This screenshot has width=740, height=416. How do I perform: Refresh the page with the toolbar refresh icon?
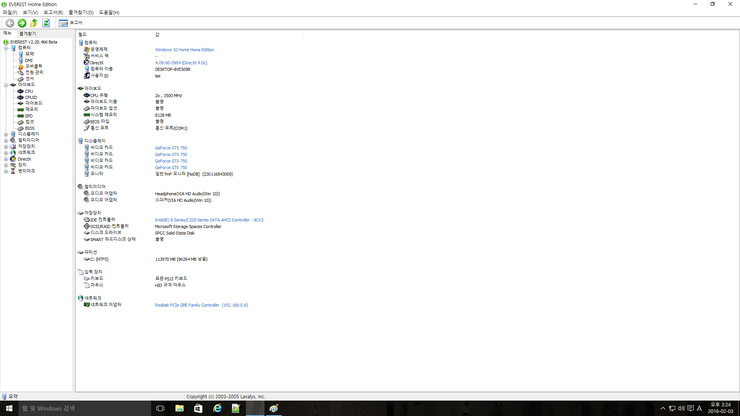click(x=46, y=23)
